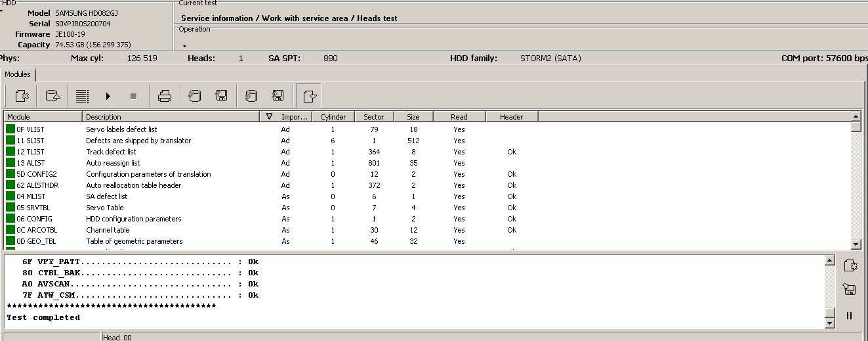Toggle the filter document toolbar button
The height and width of the screenshot is (341, 868).
click(309, 97)
